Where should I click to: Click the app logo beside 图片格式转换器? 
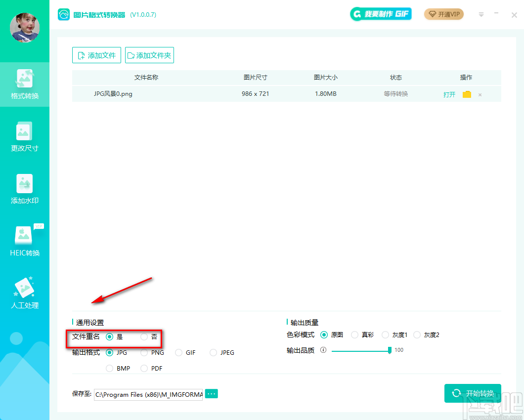64,14
